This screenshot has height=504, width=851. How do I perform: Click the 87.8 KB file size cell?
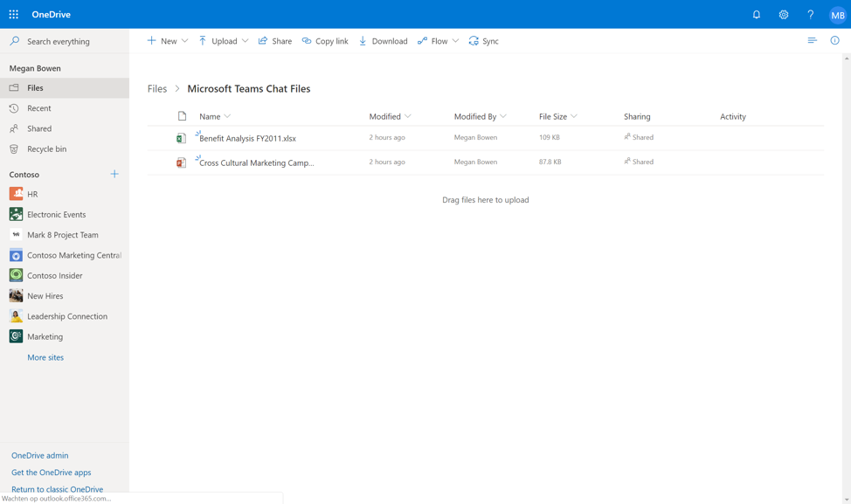coord(550,162)
